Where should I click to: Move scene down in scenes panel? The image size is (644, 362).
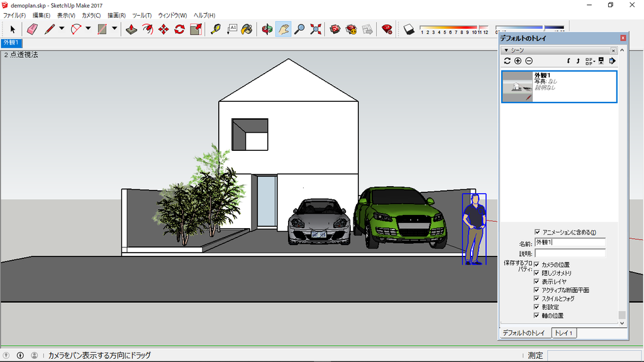pyautogui.click(x=569, y=61)
